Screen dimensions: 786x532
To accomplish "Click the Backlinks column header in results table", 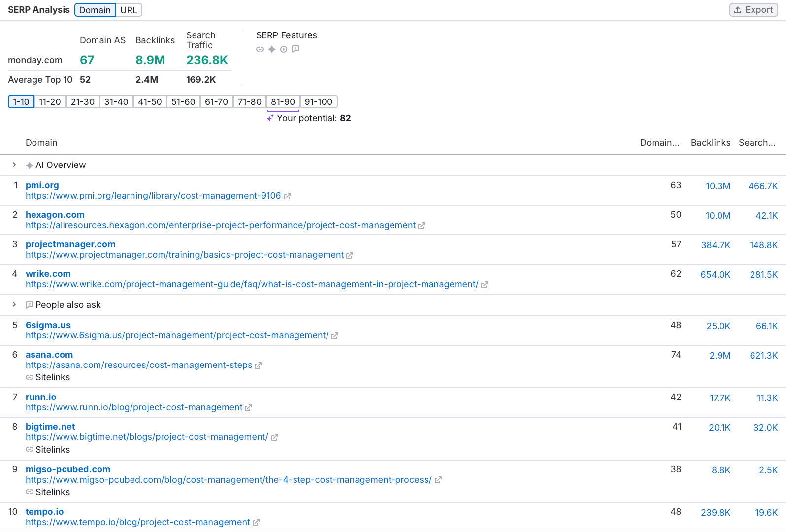I will (711, 143).
